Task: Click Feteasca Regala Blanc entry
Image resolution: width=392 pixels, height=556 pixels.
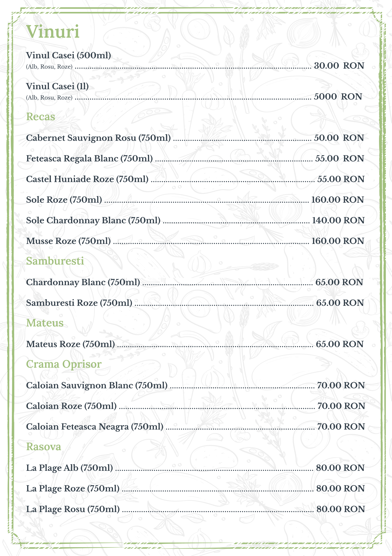Action: coord(89,158)
